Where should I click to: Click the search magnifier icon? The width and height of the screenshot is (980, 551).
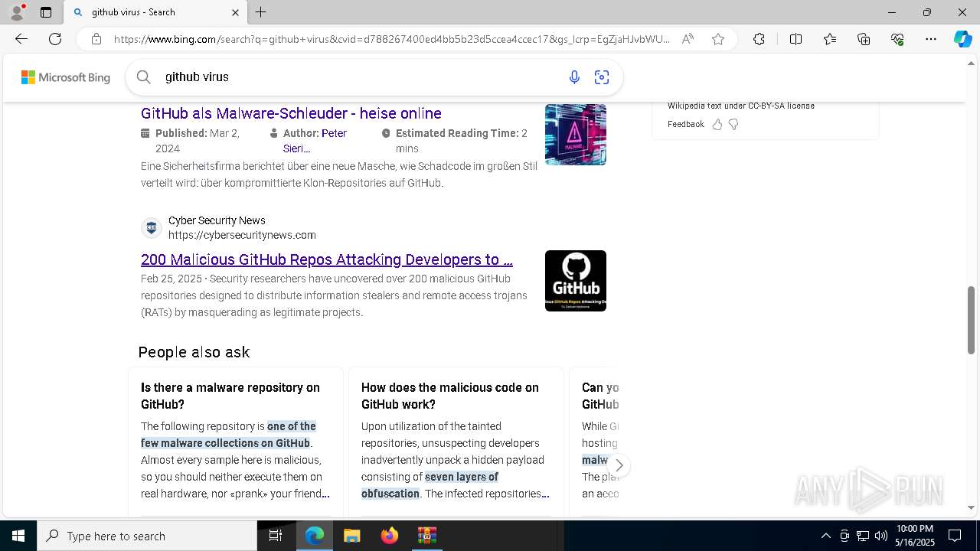click(x=143, y=77)
